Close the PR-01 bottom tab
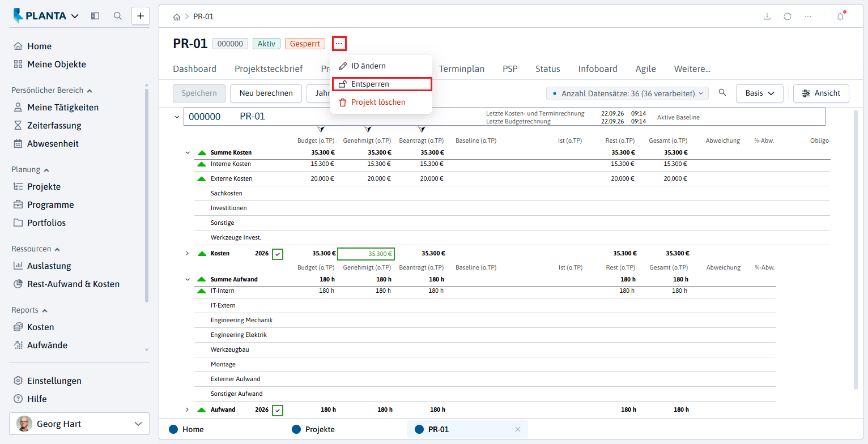The width and height of the screenshot is (868, 444). pos(517,429)
